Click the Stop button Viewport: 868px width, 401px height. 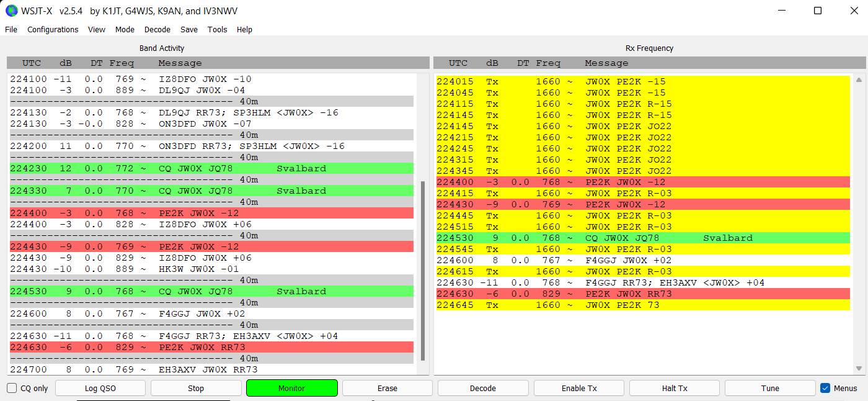(196, 388)
